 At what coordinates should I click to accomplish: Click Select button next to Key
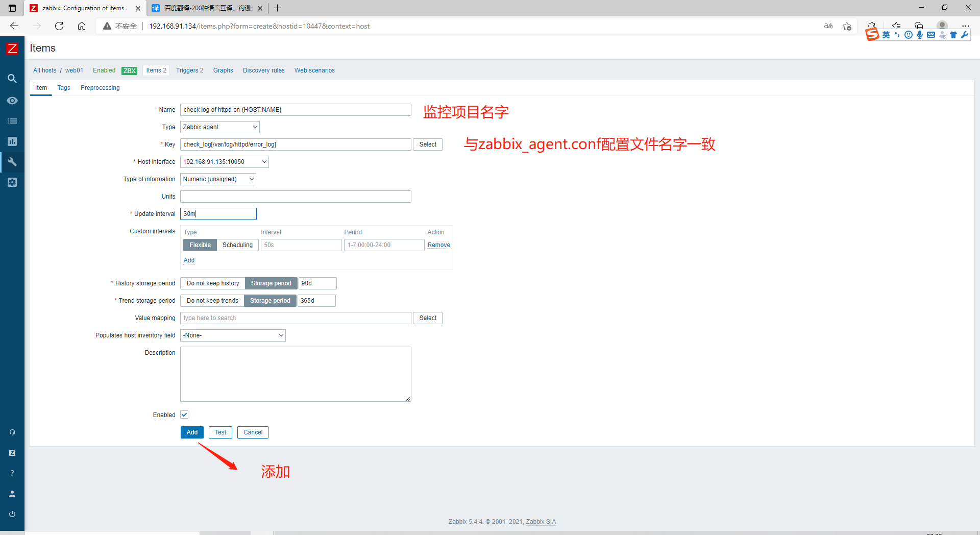[x=428, y=144]
